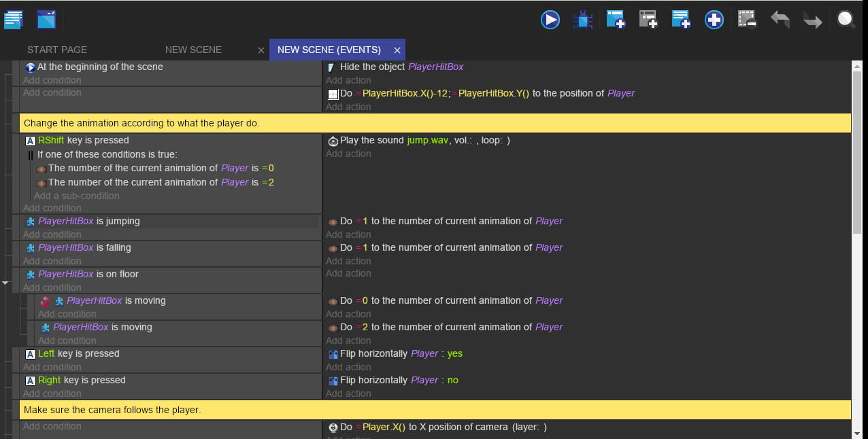This screenshot has width=868, height=439.
Task: Click the camera icon beside Player.X() action
Action: [x=333, y=427]
